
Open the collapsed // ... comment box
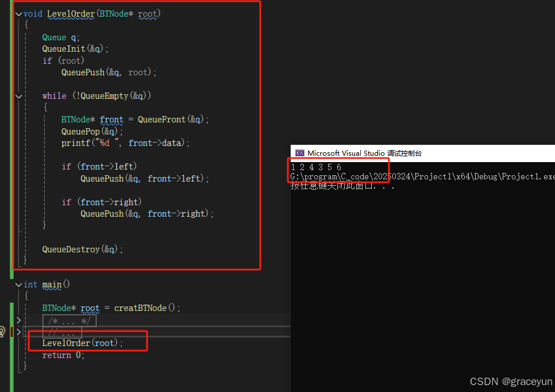tap(62, 332)
